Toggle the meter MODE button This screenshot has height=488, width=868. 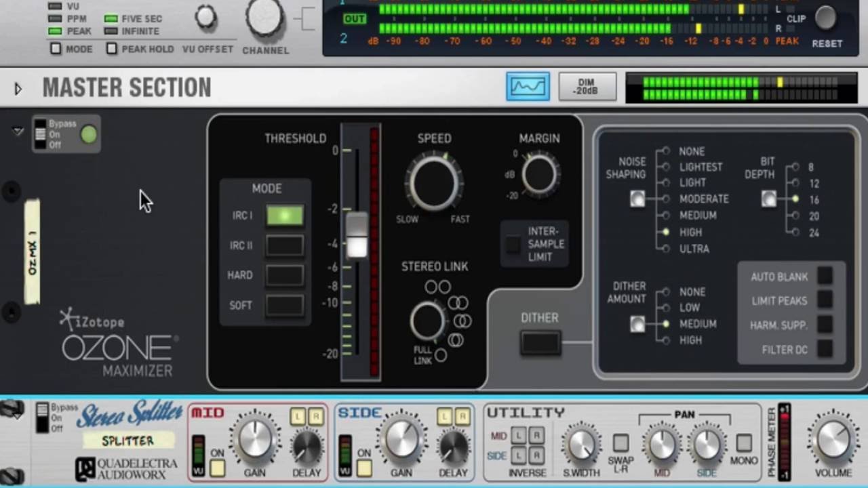(x=56, y=49)
